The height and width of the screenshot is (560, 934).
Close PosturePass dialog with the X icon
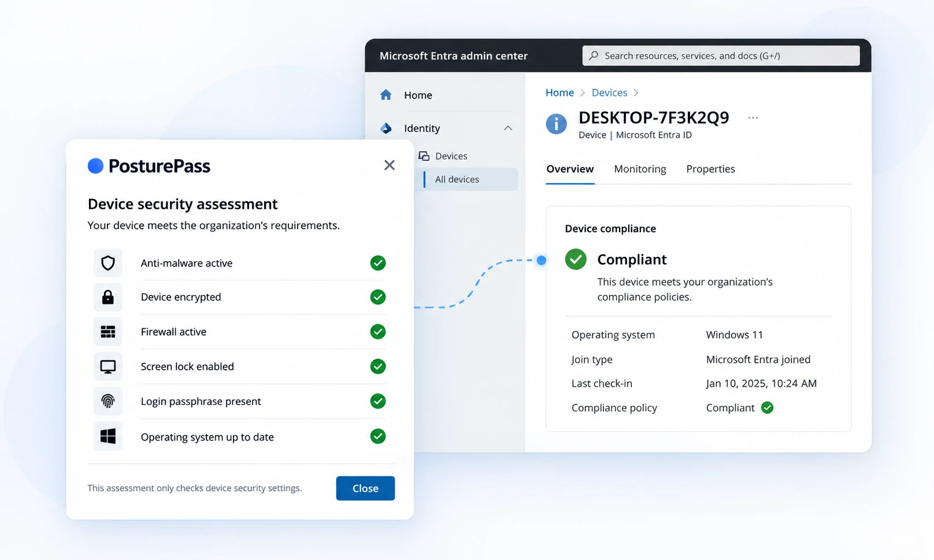point(389,166)
